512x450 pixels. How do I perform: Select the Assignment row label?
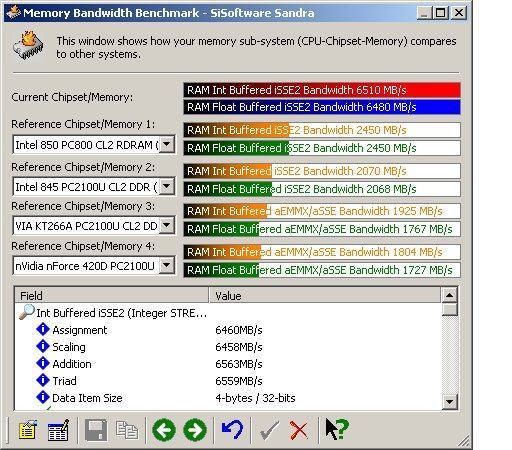point(80,330)
